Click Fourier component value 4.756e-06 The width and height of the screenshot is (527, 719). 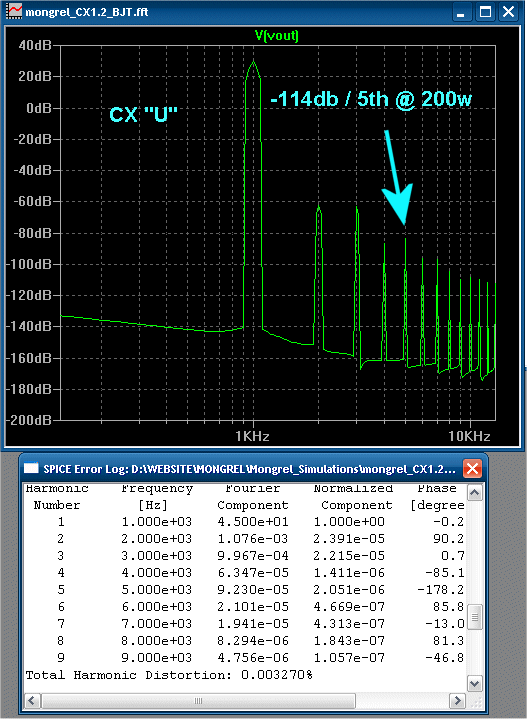click(x=253, y=658)
